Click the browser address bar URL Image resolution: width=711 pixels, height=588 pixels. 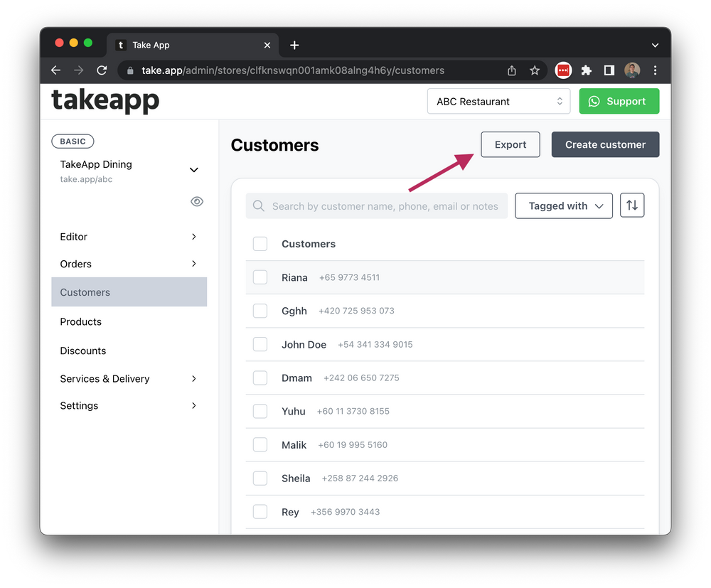click(293, 70)
